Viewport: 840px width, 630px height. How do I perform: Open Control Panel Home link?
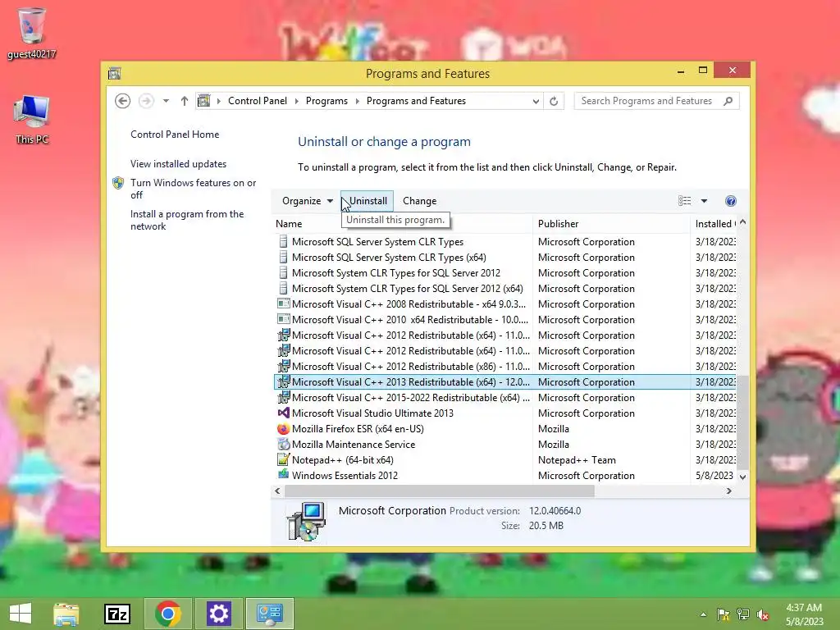pyautogui.click(x=175, y=135)
